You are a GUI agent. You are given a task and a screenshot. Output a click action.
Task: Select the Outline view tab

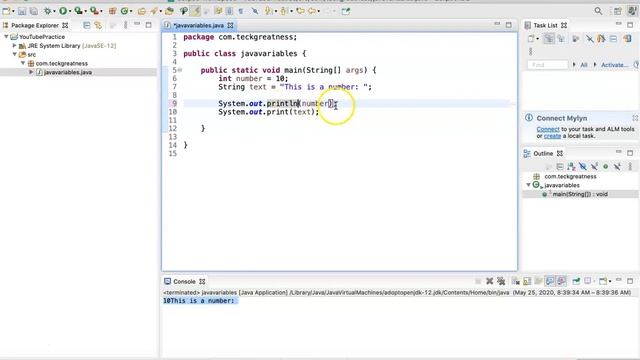[543, 153]
